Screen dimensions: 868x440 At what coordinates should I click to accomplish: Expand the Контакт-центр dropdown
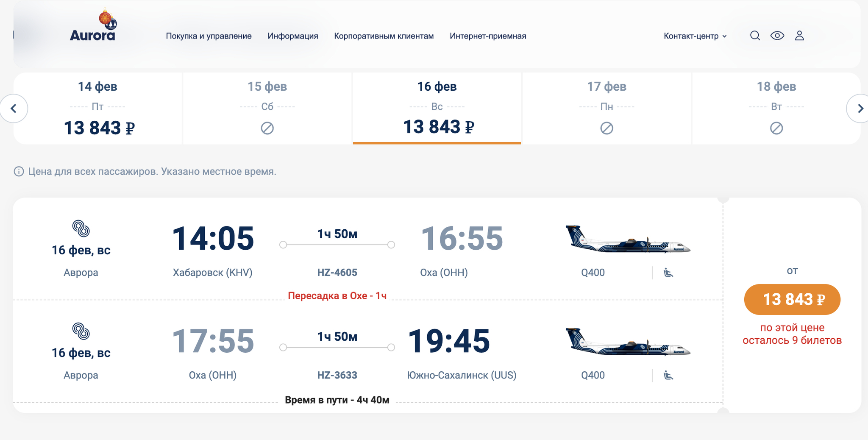pos(695,36)
